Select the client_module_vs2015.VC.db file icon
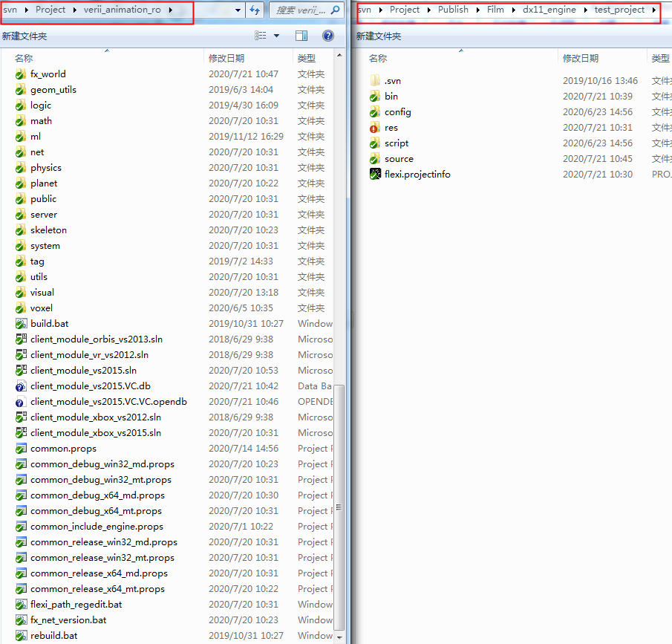The height and width of the screenshot is (644, 672). [22, 386]
